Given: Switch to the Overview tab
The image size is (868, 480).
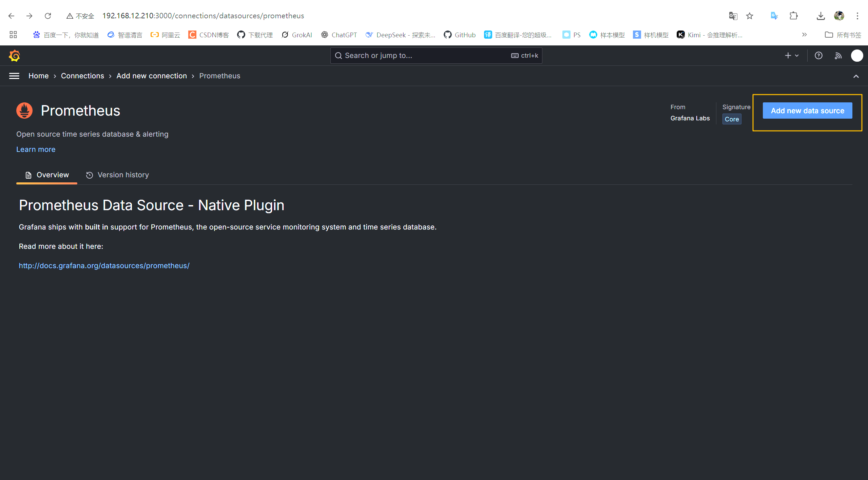Looking at the screenshot, I should click(47, 175).
